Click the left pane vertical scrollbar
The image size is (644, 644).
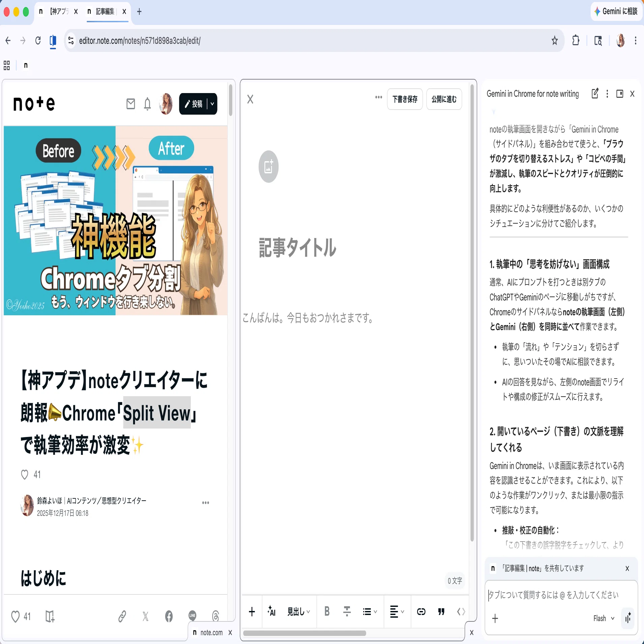point(231,100)
